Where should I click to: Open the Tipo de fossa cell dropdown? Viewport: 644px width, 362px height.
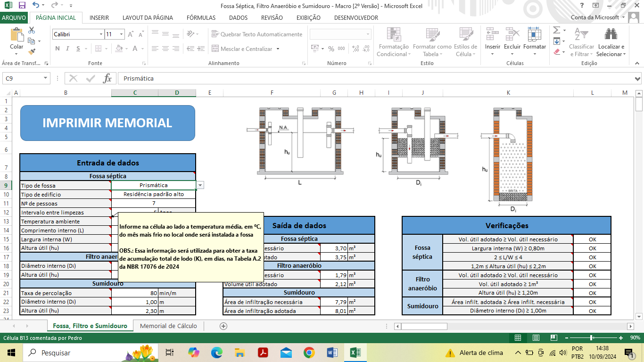[x=200, y=185]
